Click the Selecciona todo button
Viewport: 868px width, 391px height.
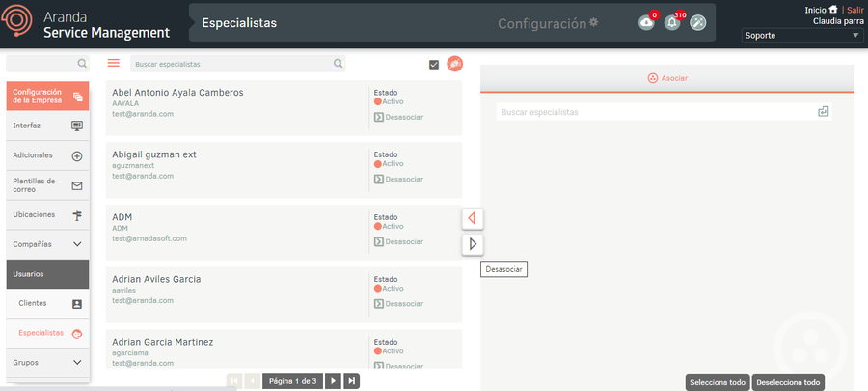coord(717,382)
